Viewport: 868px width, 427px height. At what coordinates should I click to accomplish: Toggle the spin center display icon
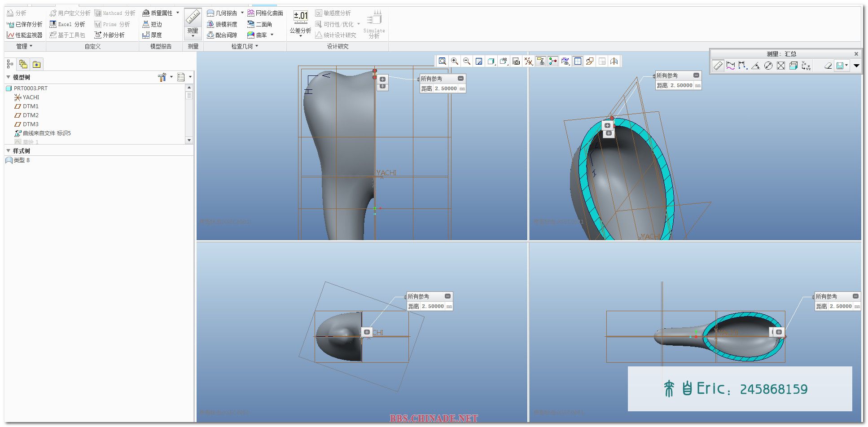pos(553,61)
